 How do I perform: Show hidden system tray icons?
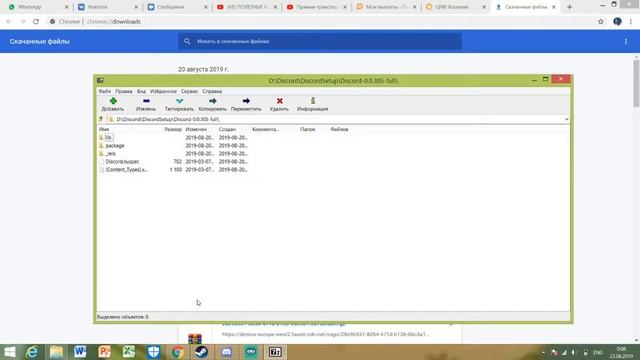pyautogui.click(x=543, y=352)
